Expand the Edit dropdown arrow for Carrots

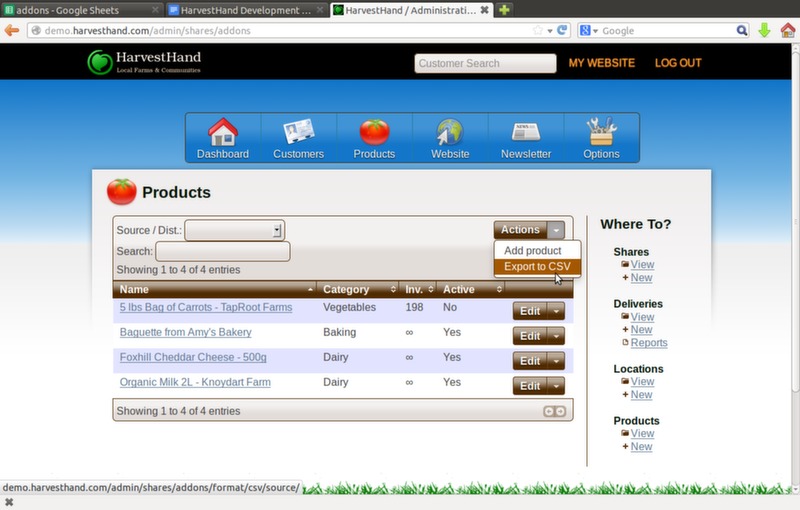pyautogui.click(x=557, y=311)
